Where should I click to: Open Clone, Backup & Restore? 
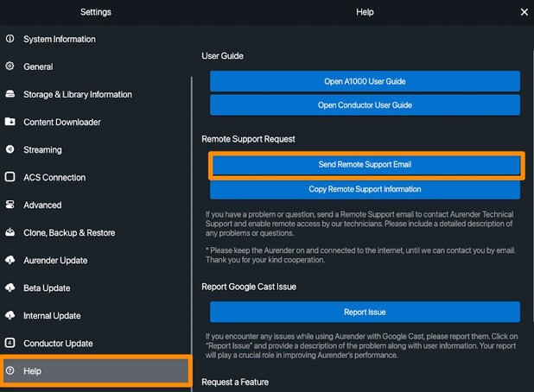coord(95,233)
